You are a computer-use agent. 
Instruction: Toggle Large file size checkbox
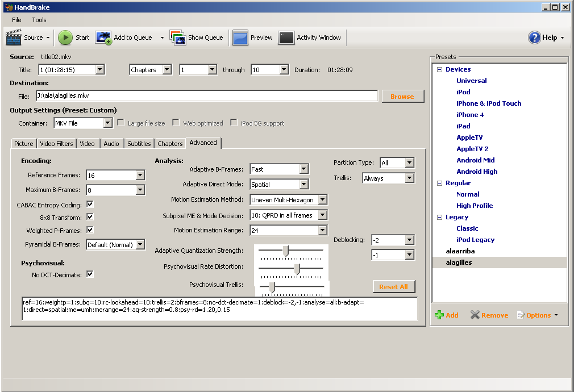(x=120, y=123)
